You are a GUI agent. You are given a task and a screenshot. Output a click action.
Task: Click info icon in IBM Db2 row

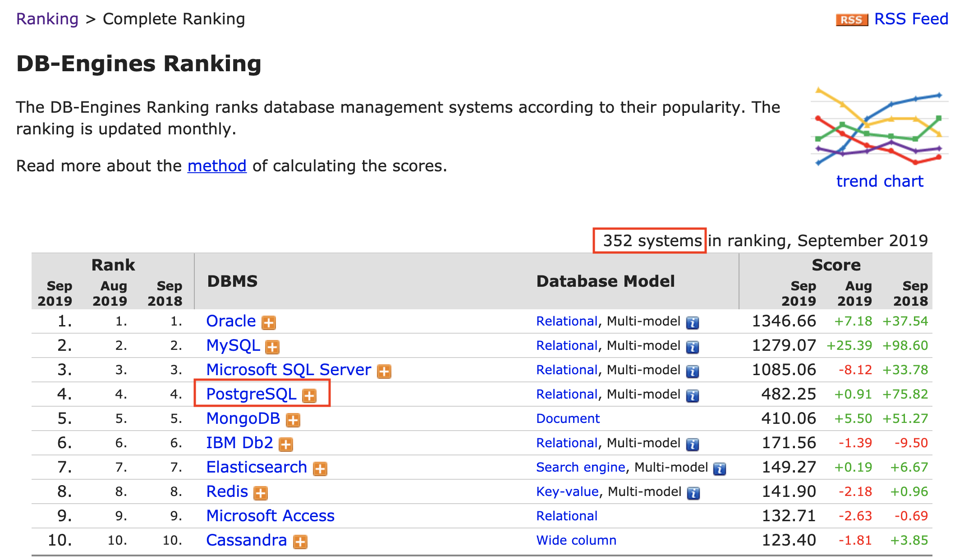693,445
